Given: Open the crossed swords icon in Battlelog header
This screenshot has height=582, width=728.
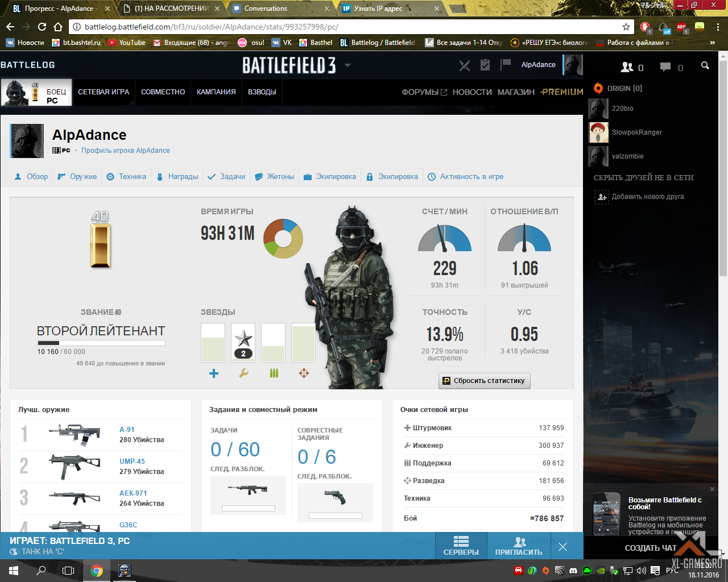Looking at the screenshot, I should tap(465, 65).
